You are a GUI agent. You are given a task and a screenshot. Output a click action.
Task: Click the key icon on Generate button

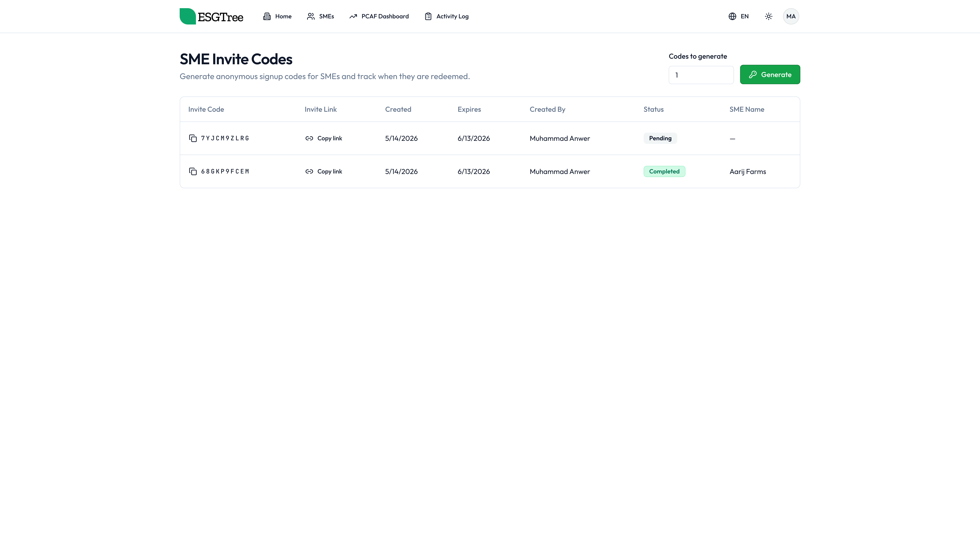(x=752, y=74)
